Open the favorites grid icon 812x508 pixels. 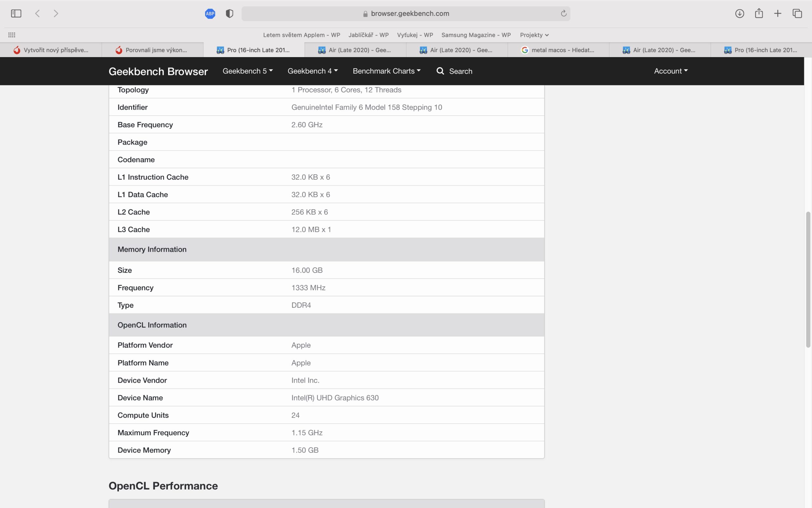12,35
